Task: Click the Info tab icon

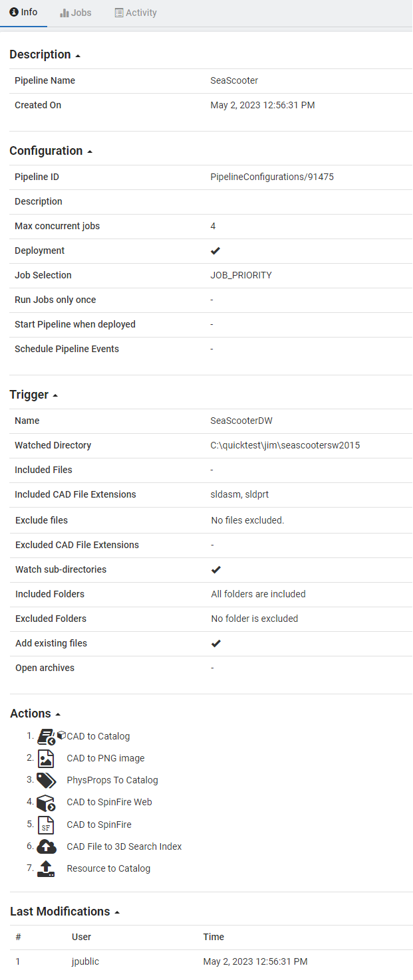Action: click(x=14, y=13)
